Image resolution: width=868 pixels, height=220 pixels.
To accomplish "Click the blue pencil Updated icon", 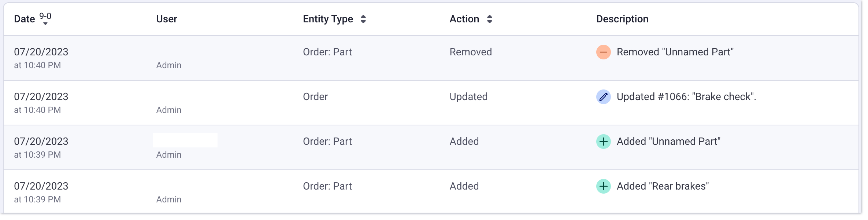I will click(603, 97).
